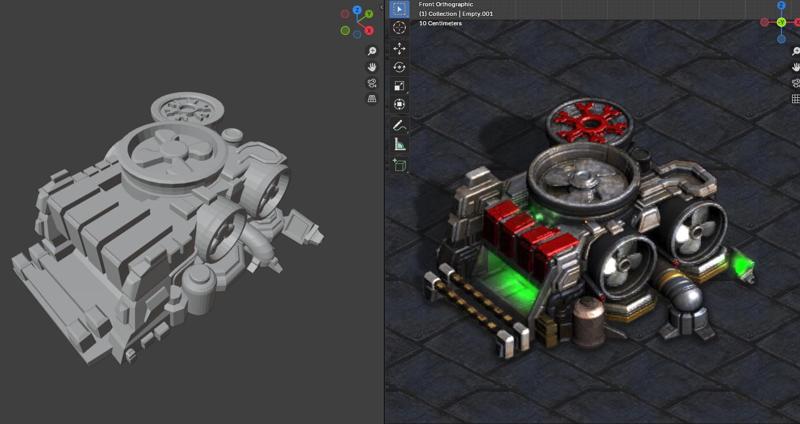Click the '10 Centimeters' grid scale text

[x=440, y=23]
